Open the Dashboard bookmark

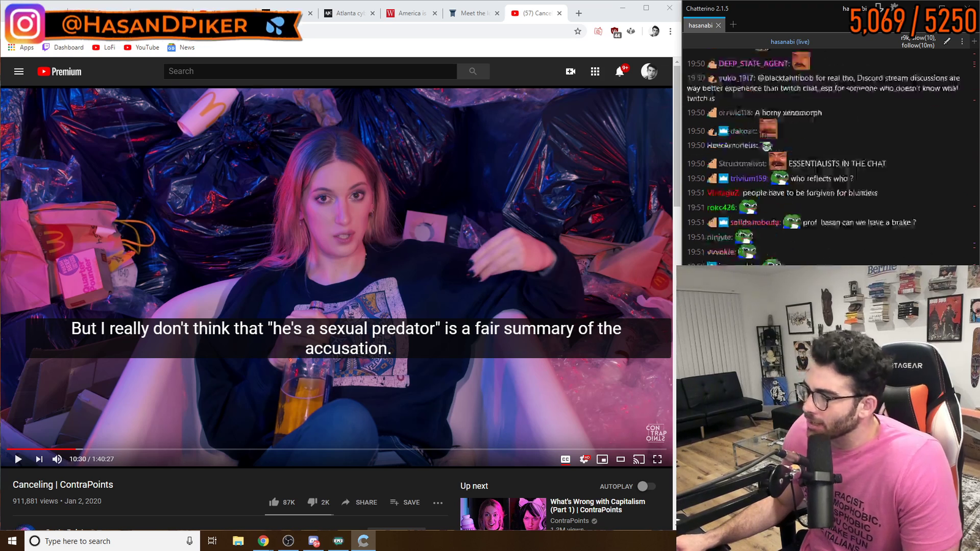tap(63, 47)
